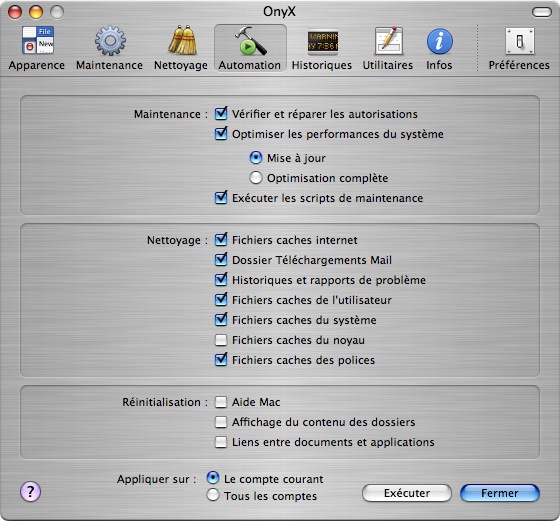Open the Maintenance gear section

click(x=110, y=48)
